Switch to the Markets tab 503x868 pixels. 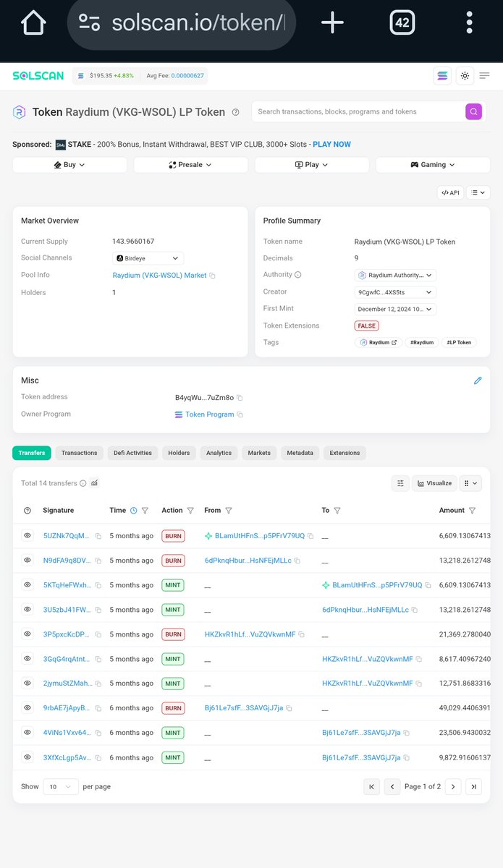click(259, 453)
